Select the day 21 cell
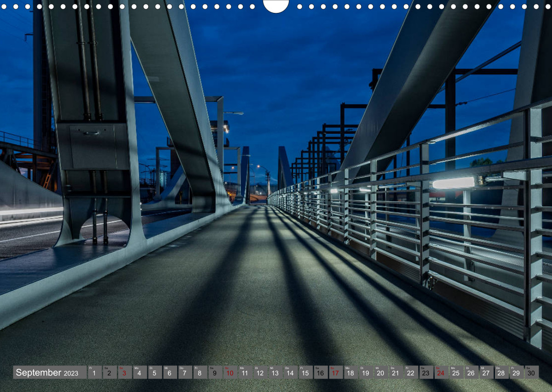 tap(396, 372)
